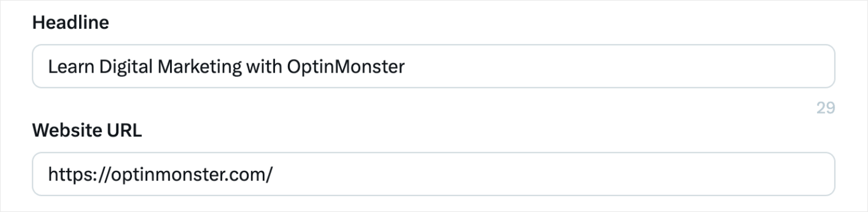Place cursor on word 'Marketing' in headline

pos(199,67)
